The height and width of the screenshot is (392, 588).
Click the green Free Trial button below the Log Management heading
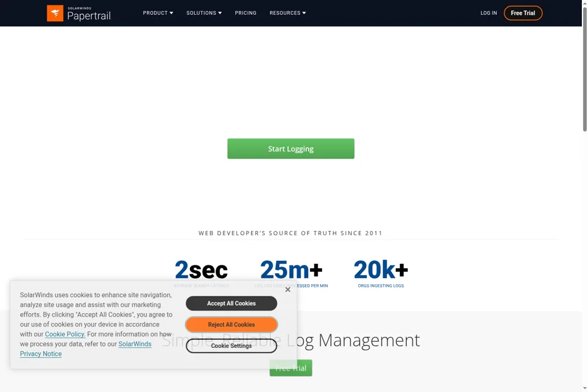(290, 368)
